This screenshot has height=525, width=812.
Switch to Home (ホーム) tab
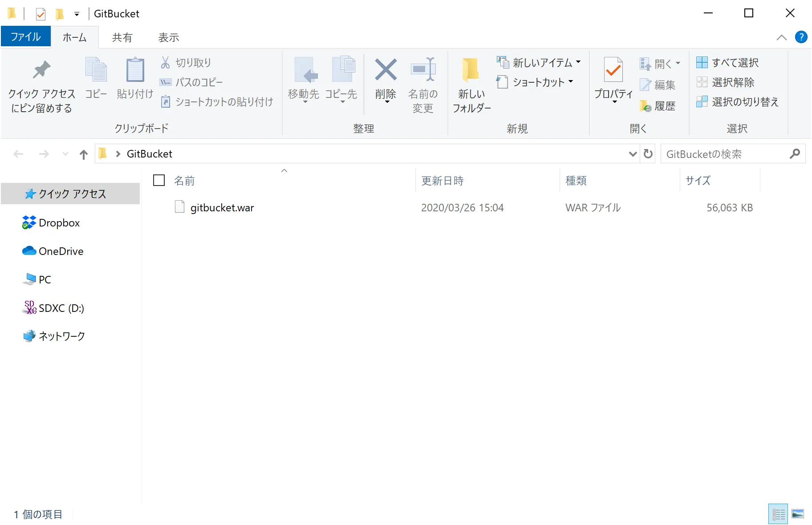(x=74, y=37)
